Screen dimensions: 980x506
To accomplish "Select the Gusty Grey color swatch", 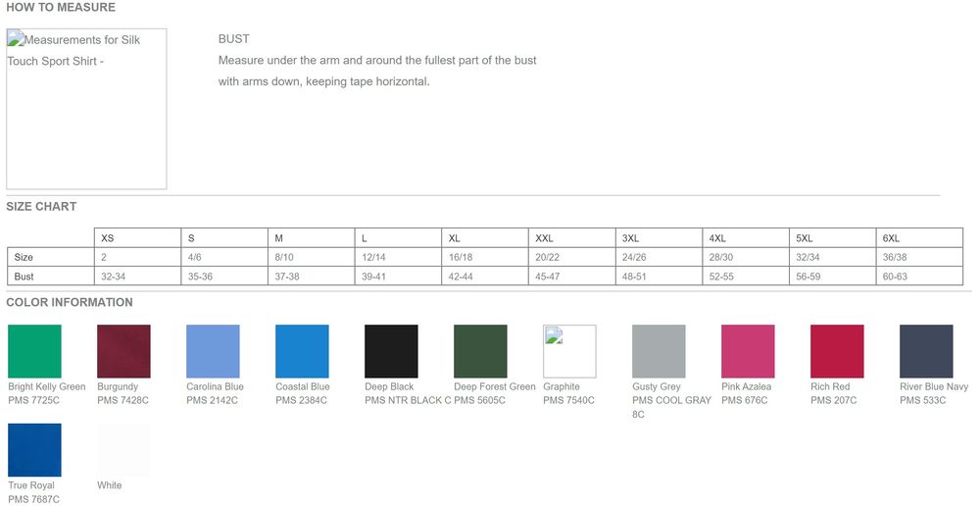I will [659, 351].
